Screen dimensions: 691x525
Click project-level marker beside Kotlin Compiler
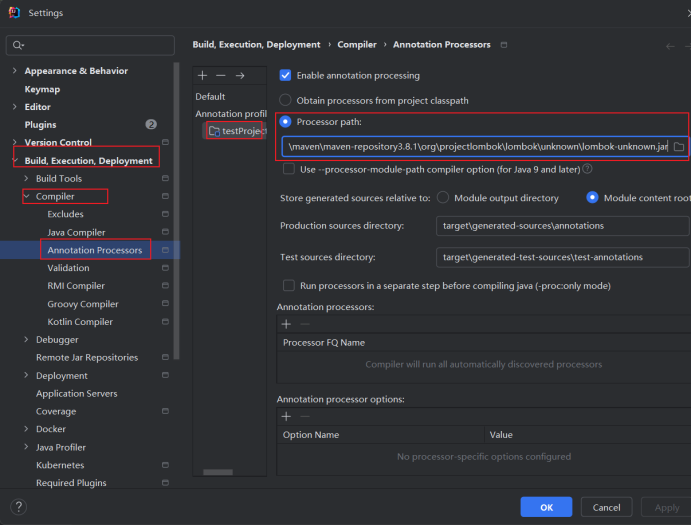click(x=165, y=321)
